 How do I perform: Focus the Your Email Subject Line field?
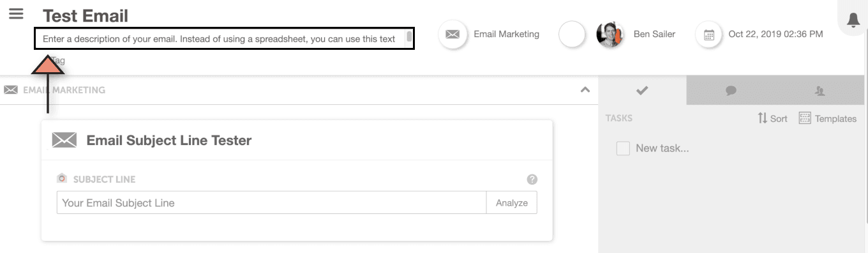click(272, 203)
